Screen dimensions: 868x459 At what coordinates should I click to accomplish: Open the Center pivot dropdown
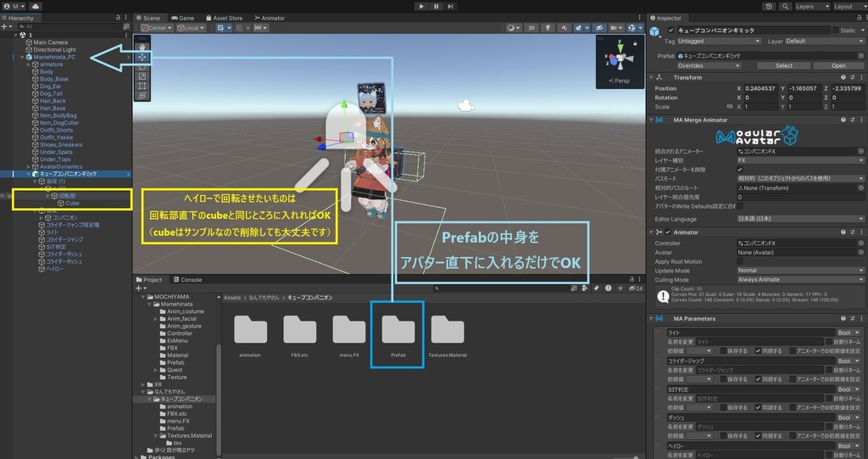click(x=157, y=28)
